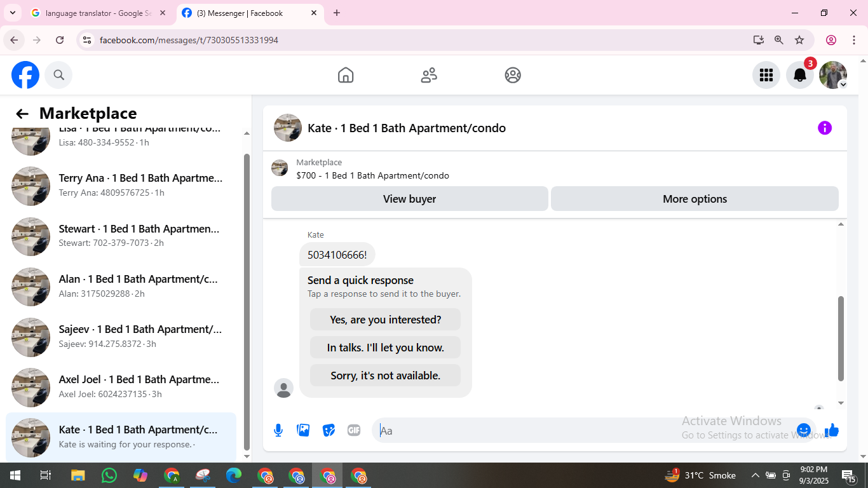Open the account menu from profile picture
868x488 pixels.
pos(833,75)
